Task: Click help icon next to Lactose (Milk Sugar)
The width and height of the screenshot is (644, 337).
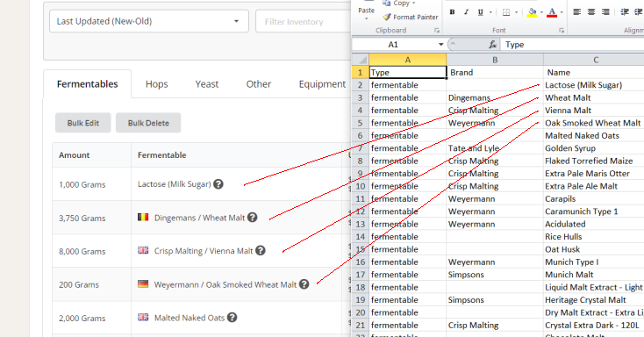Action: tap(218, 184)
